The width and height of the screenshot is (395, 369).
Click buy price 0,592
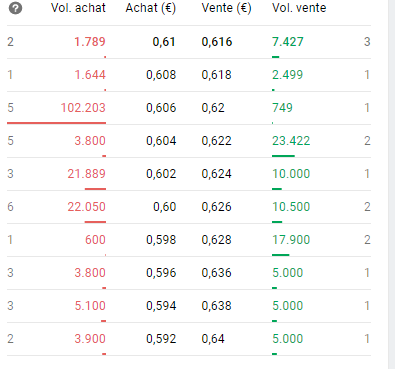coord(161,339)
